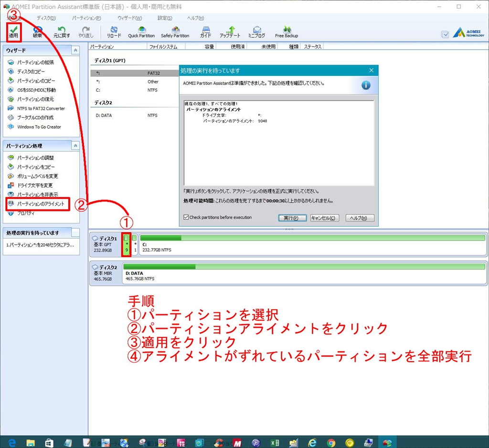Click the ガイド (Guide) toolbar icon
This screenshot has width=489, height=448.
pos(205,32)
